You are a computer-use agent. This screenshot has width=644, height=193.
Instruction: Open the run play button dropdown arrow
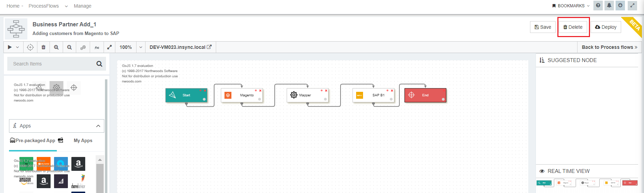pos(17,47)
